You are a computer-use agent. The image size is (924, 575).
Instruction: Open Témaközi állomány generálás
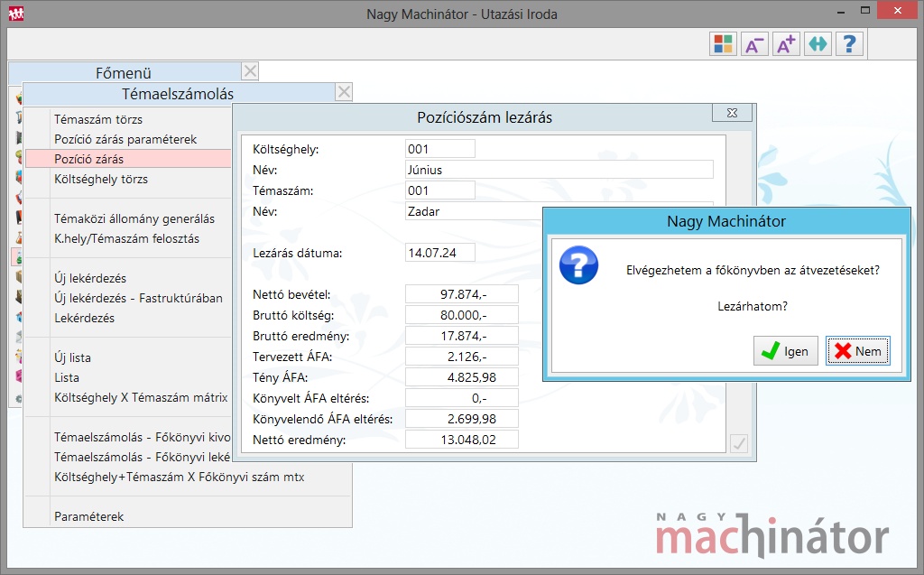(x=134, y=218)
